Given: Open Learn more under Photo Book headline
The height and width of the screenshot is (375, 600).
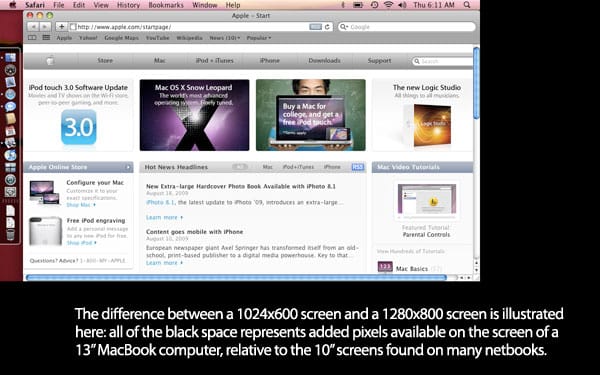Looking at the screenshot, I should point(164,217).
